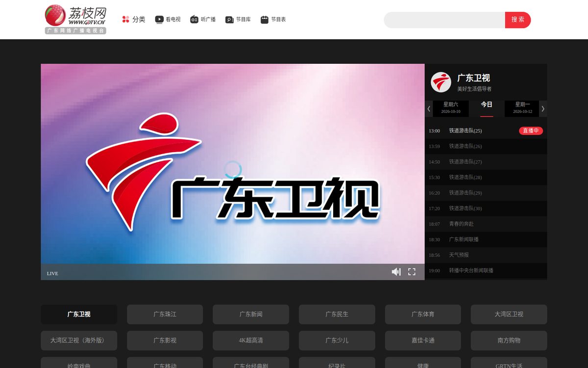This screenshot has height=368, width=588.
Task: Click the LIVE label in player
Action: (52, 273)
